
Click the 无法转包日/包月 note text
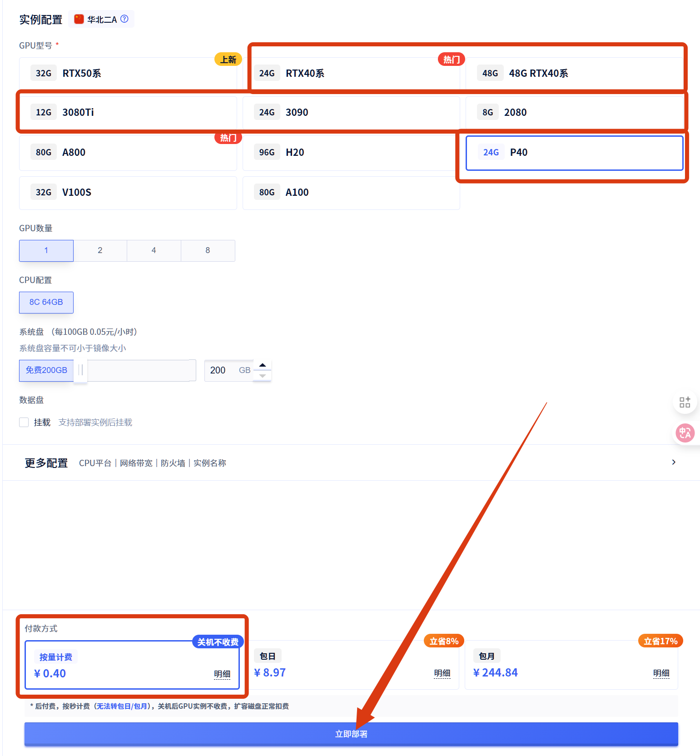pyautogui.click(x=122, y=706)
